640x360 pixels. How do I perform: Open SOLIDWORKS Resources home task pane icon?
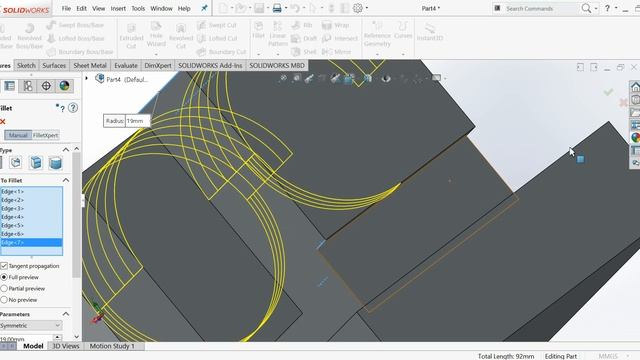(636, 87)
